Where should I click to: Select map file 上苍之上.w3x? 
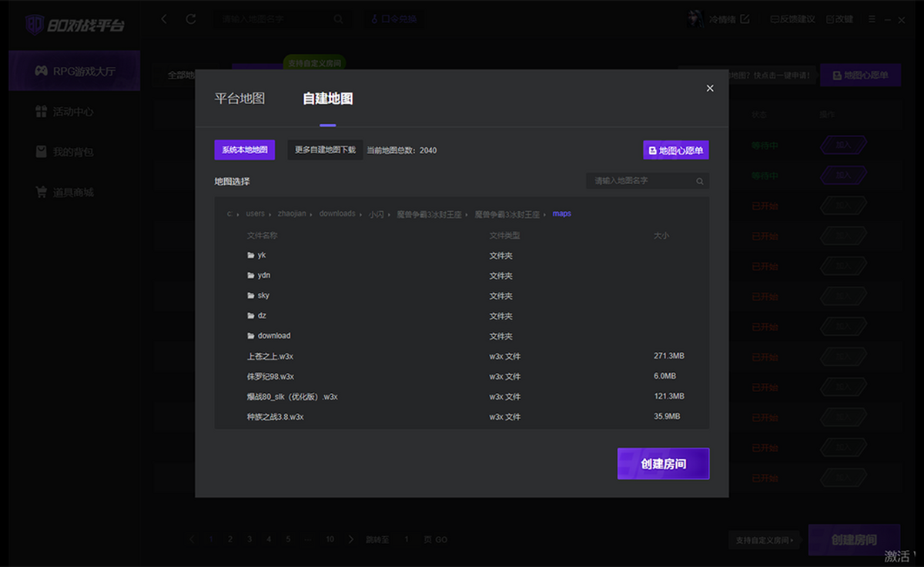(269, 357)
